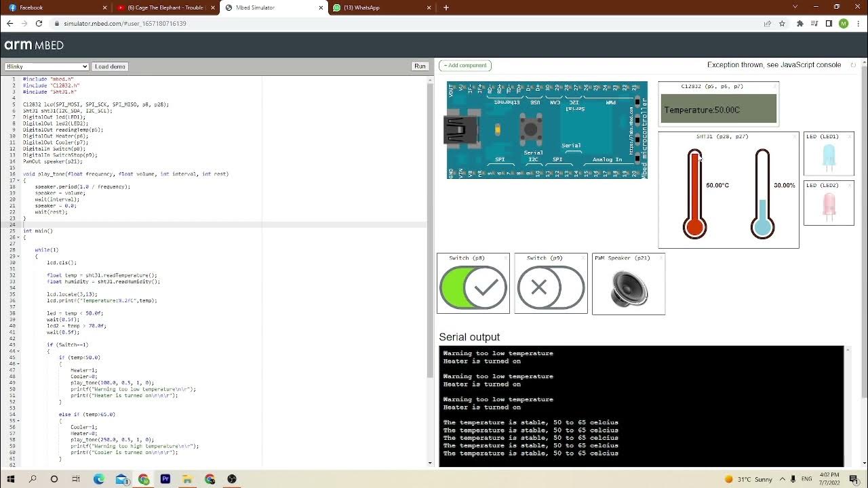Open the Chrome extensions puzzle icon
Screen dimensions: 868x488
tap(800, 23)
